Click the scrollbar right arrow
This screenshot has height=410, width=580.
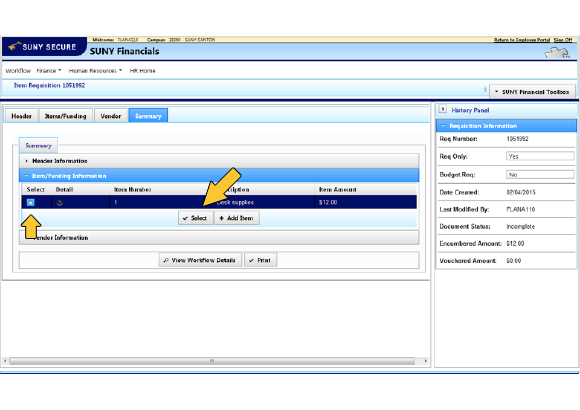pos(425,360)
